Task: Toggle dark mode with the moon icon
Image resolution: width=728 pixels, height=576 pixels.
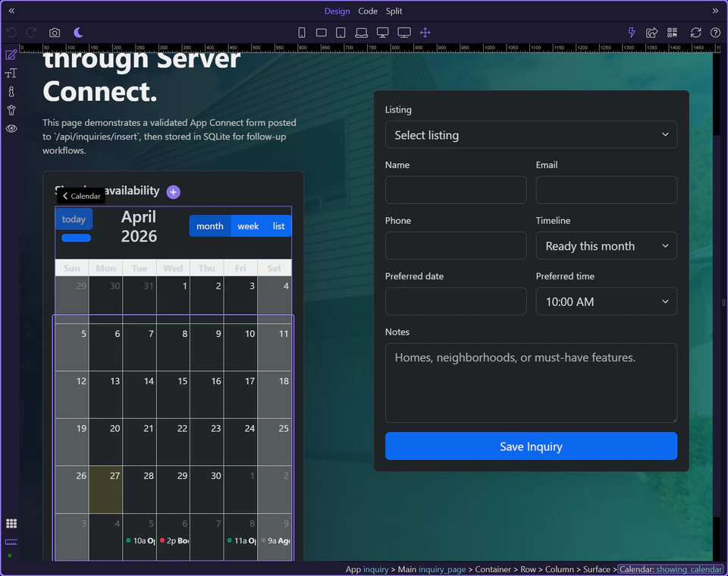Action: click(78, 33)
